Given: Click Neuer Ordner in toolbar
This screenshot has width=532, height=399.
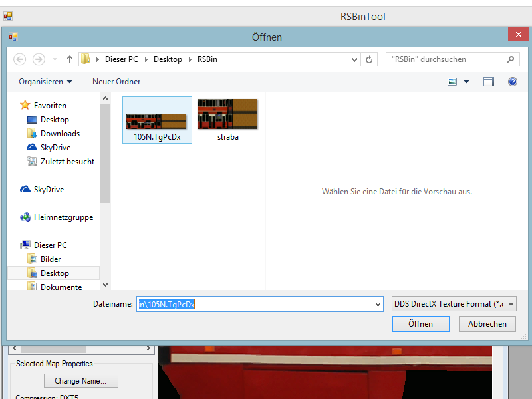Looking at the screenshot, I should pyautogui.click(x=116, y=82).
